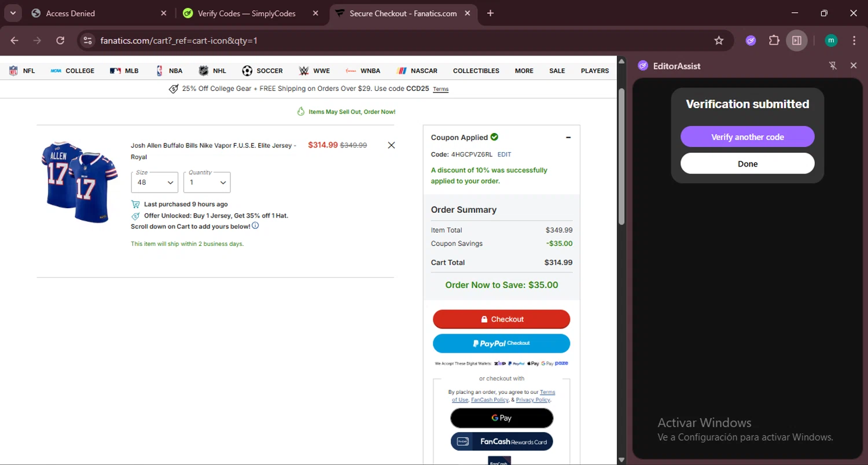
Task: Click the scrollbar down arrow
Action: 621,460
